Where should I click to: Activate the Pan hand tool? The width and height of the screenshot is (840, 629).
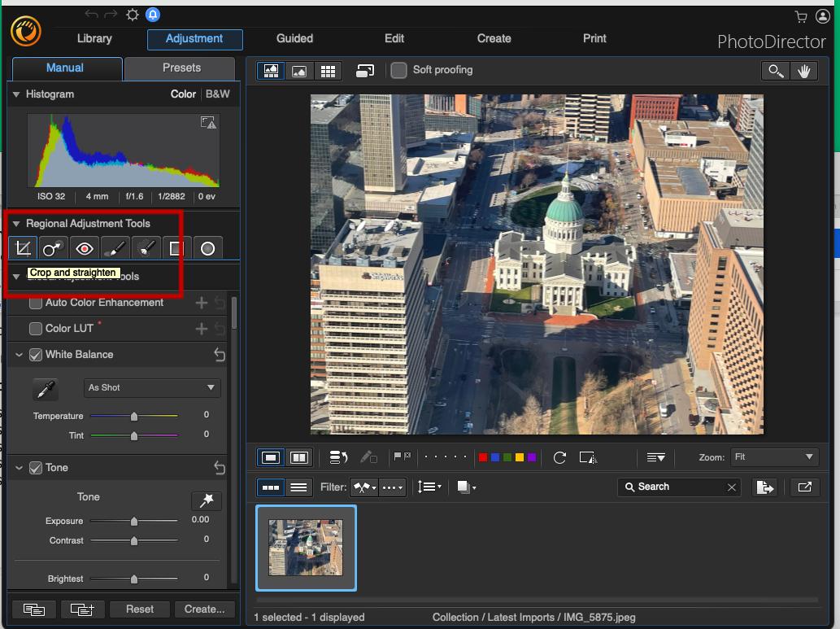(804, 71)
